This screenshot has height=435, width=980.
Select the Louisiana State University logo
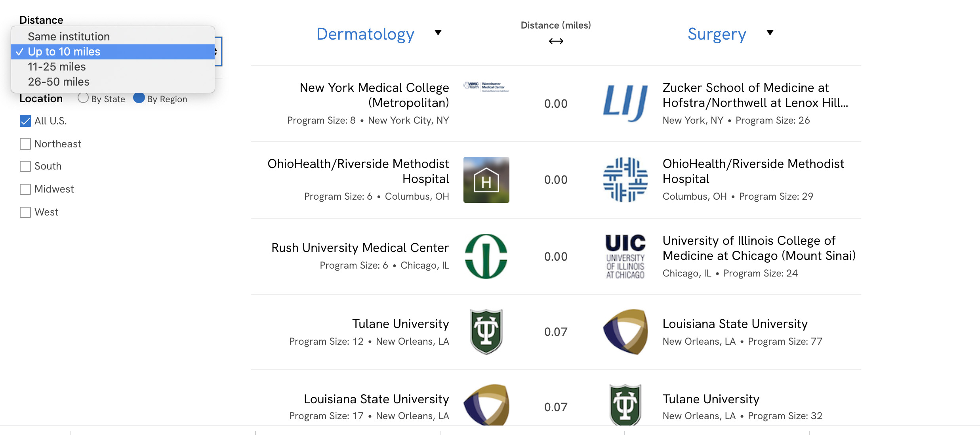tap(626, 332)
